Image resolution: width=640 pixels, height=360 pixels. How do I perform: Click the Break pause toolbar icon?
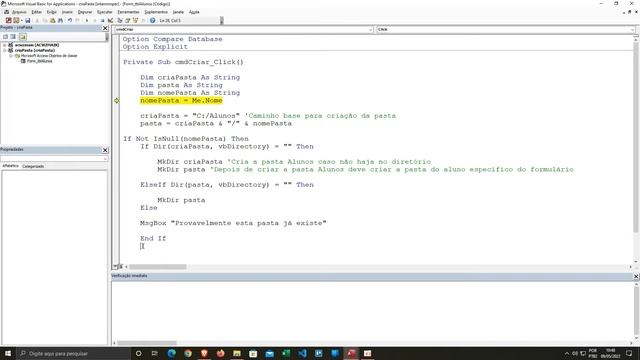click(x=95, y=20)
